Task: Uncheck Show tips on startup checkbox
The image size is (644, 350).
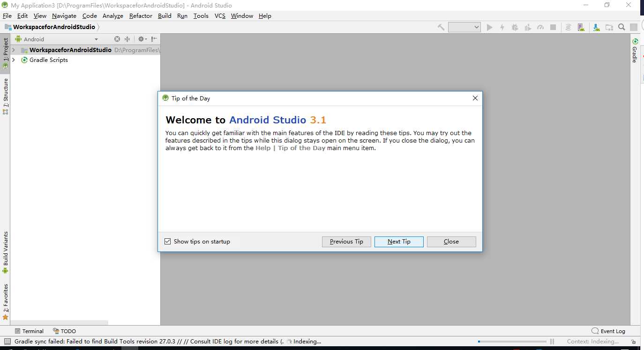Action: coord(168,242)
